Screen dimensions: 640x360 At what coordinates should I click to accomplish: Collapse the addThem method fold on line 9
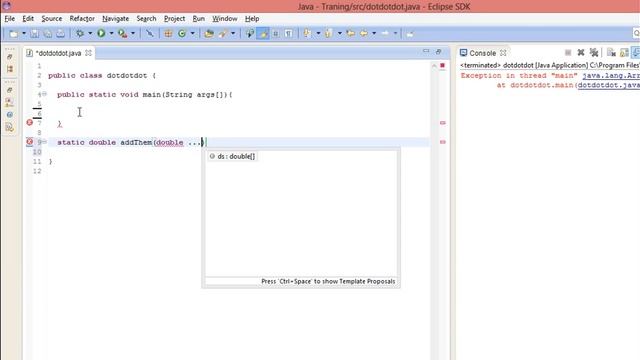tap(44, 142)
